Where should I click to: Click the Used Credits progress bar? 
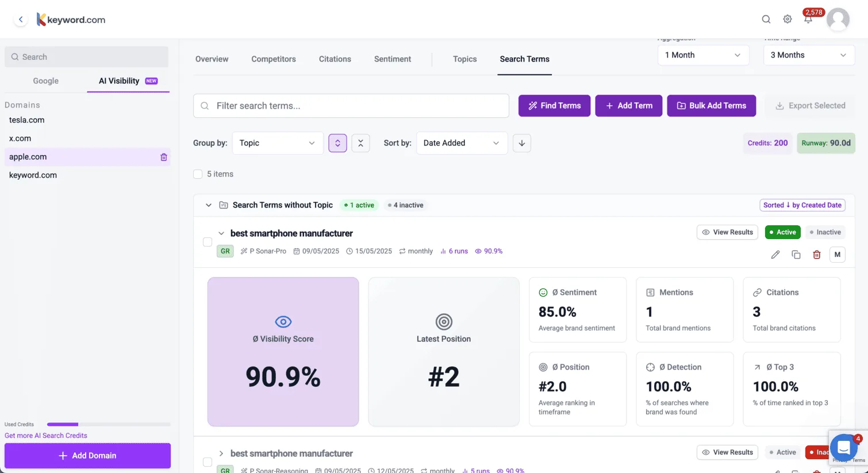(109, 424)
